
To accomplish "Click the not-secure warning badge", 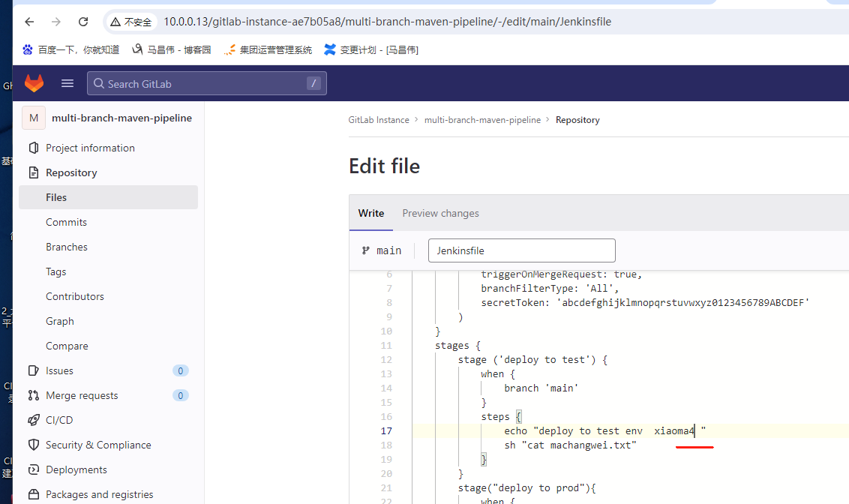I will (x=131, y=22).
